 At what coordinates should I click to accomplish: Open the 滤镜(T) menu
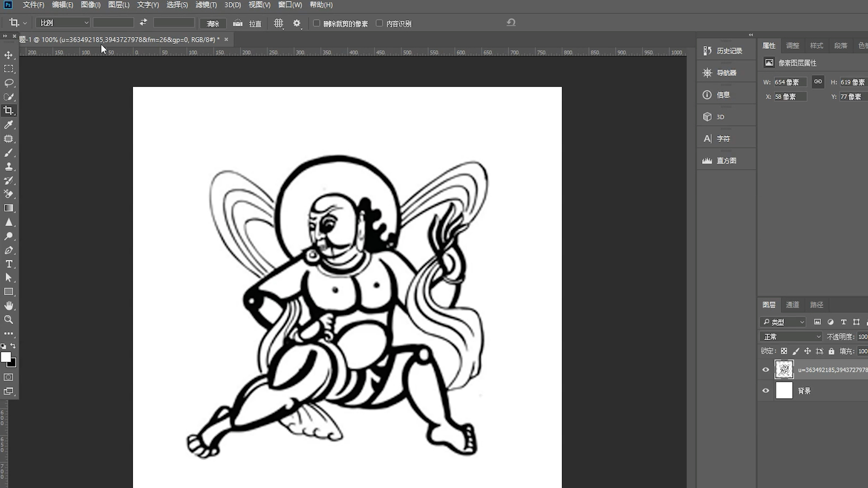tap(206, 5)
